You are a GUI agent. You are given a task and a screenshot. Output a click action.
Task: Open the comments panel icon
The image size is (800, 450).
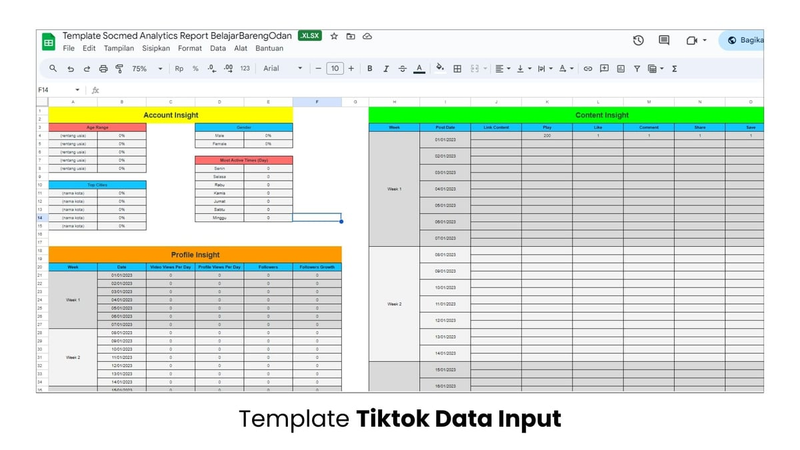[x=664, y=40]
